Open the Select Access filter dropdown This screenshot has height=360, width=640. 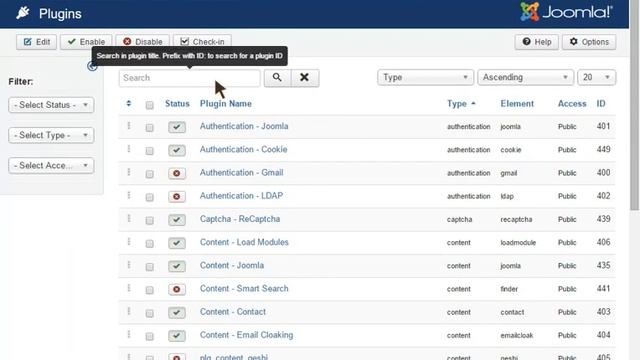point(51,165)
